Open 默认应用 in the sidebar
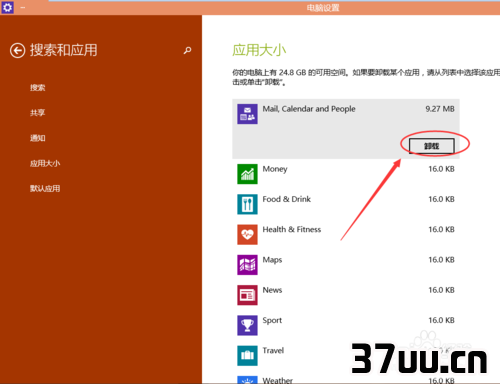Image resolution: width=500 pixels, height=384 pixels. click(x=45, y=189)
